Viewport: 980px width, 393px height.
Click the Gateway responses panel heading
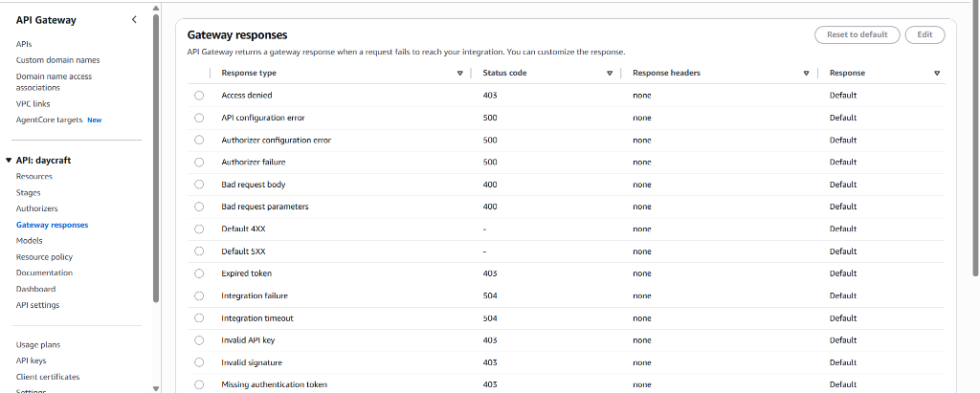click(x=237, y=35)
